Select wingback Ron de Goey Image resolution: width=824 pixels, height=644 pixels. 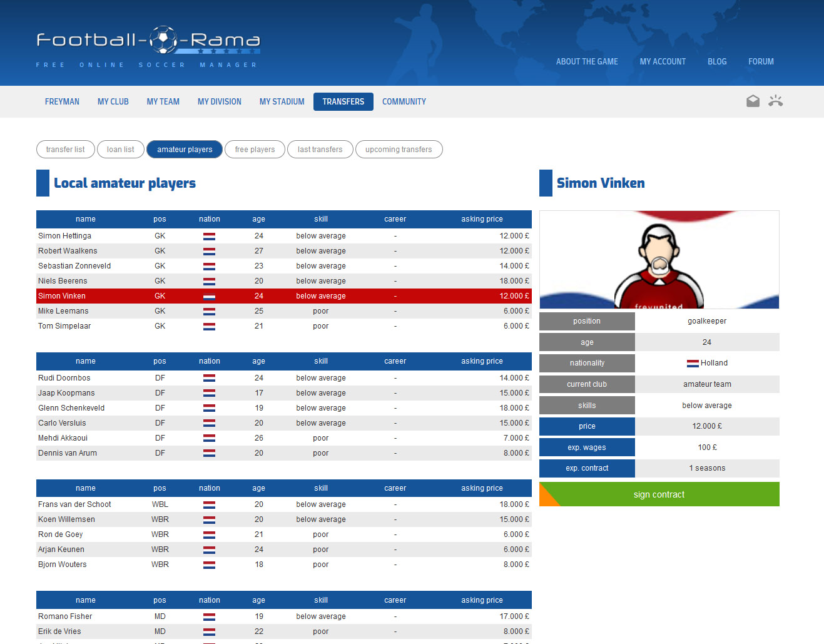click(x=61, y=534)
